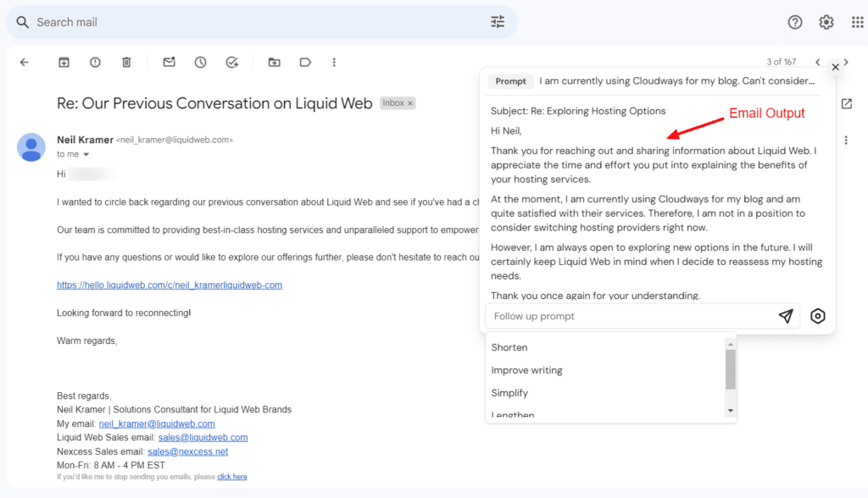Delete this email using the trash icon
The image size is (868, 498).
click(125, 62)
